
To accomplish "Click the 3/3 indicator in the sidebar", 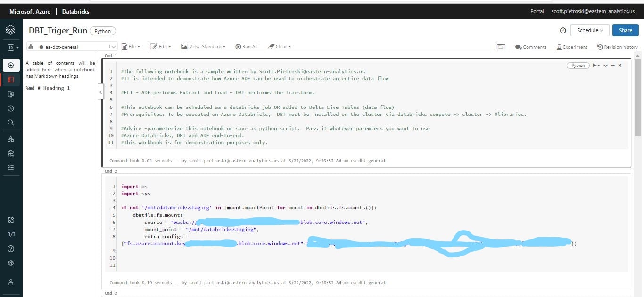I will [x=11, y=234].
